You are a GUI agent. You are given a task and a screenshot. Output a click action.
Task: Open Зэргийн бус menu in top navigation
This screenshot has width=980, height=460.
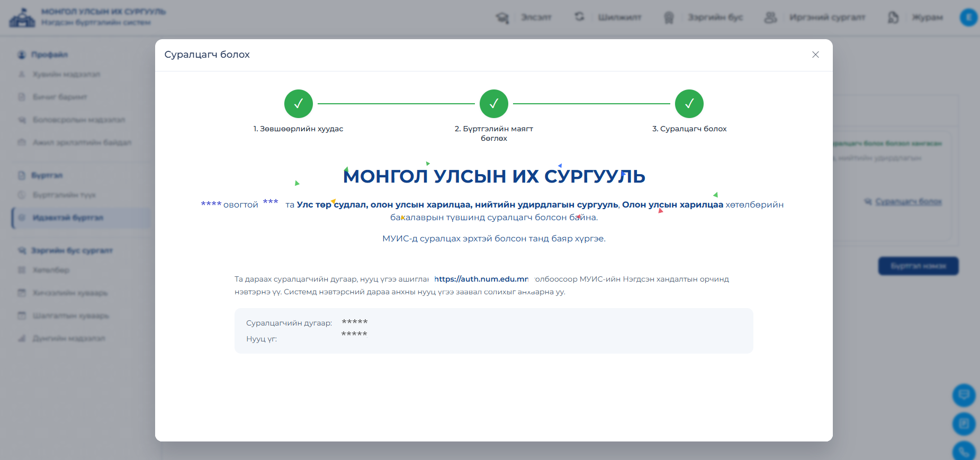[x=715, y=17]
